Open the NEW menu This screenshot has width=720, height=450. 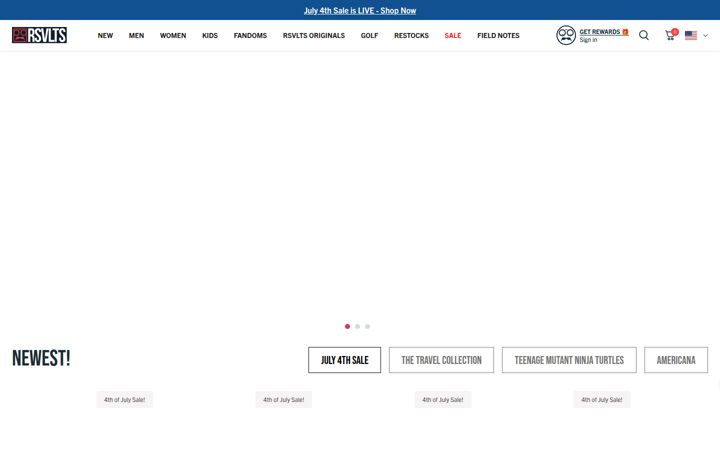(x=105, y=35)
